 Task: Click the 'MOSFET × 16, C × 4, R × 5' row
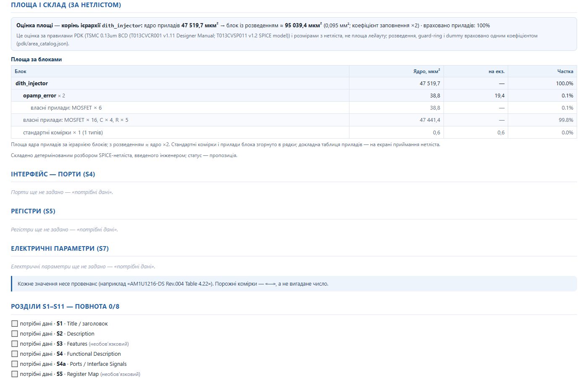coord(294,120)
